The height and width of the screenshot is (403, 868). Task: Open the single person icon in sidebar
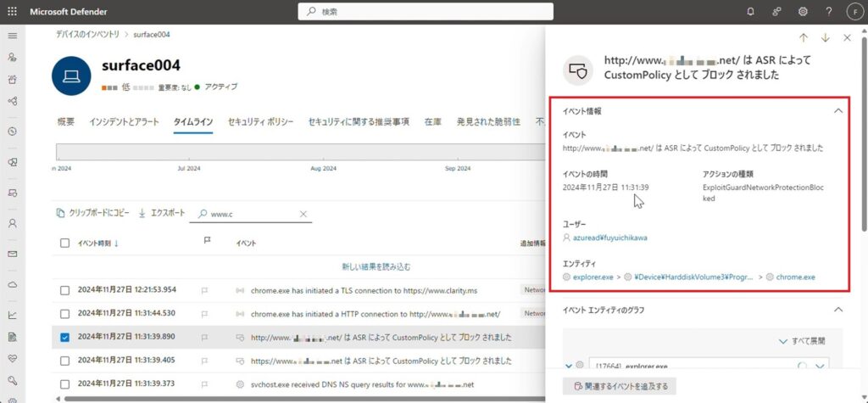(x=12, y=223)
